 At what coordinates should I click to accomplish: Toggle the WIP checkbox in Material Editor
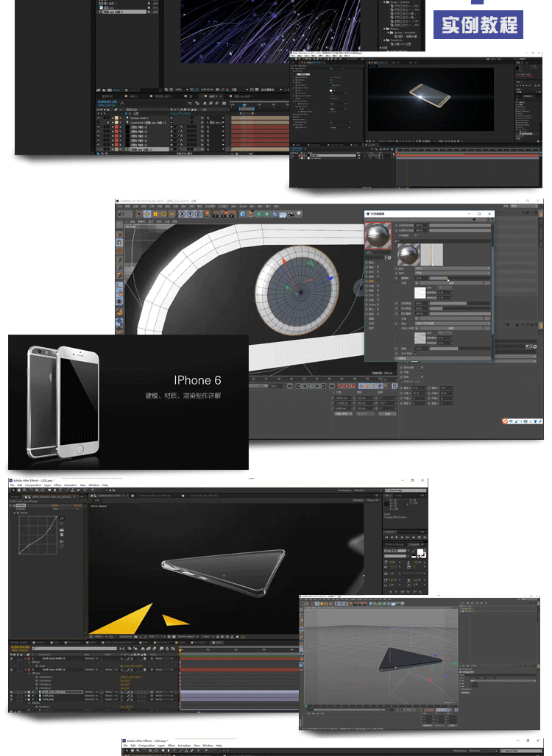point(416,354)
